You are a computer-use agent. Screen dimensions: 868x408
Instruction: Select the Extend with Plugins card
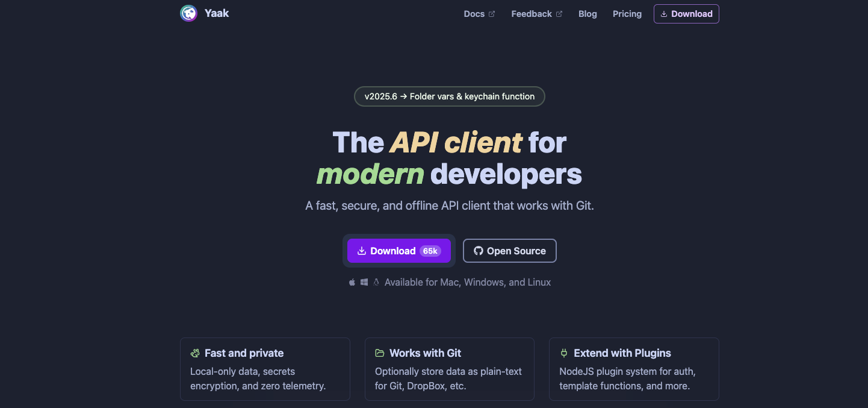(x=634, y=369)
